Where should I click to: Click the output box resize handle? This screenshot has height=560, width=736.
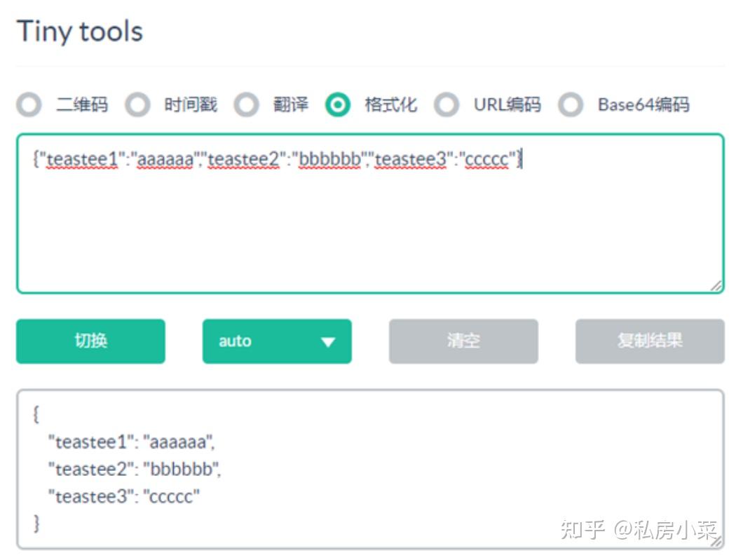click(715, 541)
